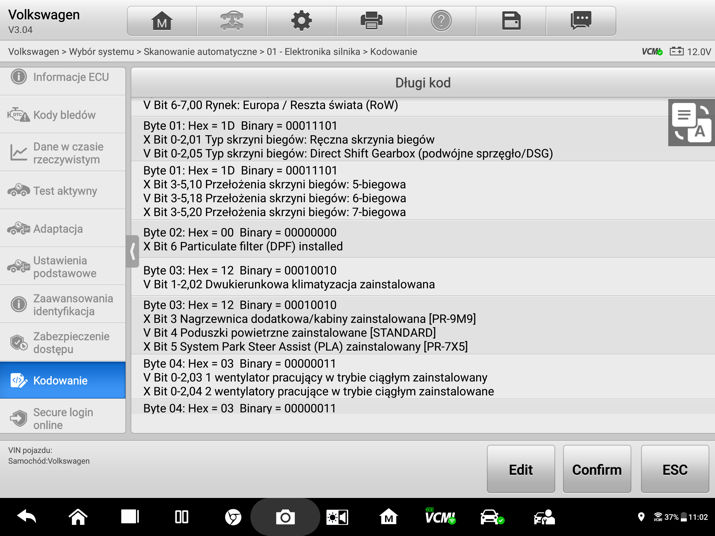The height and width of the screenshot is (536, 715).
Task: Select Ustawienia podstawowe in sidebar
Action: (x=62, y=266)
